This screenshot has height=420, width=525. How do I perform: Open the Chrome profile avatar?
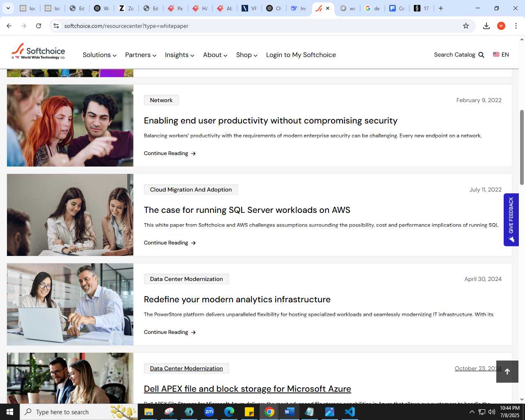(x=501, y=26)
